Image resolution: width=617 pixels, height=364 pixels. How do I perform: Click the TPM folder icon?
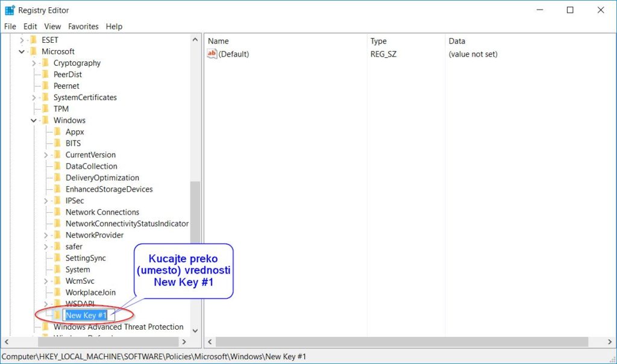[46, 109]
